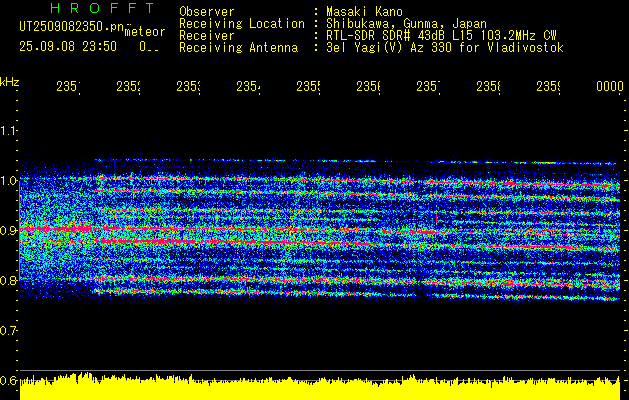Click the 'Observer' label
Image resolution: width=629 pixels, height=400 pixels.
coord(207,12)
